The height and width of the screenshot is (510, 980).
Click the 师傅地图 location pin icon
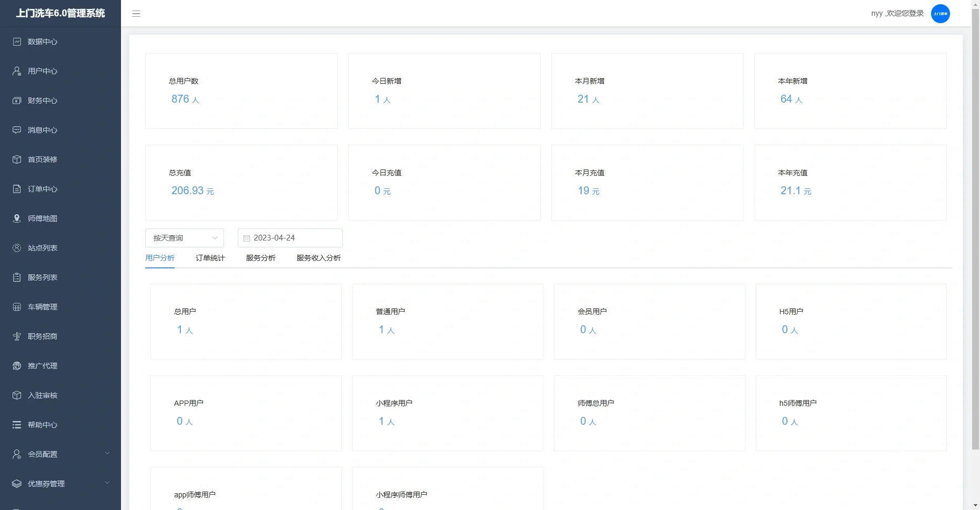(17, 218)
